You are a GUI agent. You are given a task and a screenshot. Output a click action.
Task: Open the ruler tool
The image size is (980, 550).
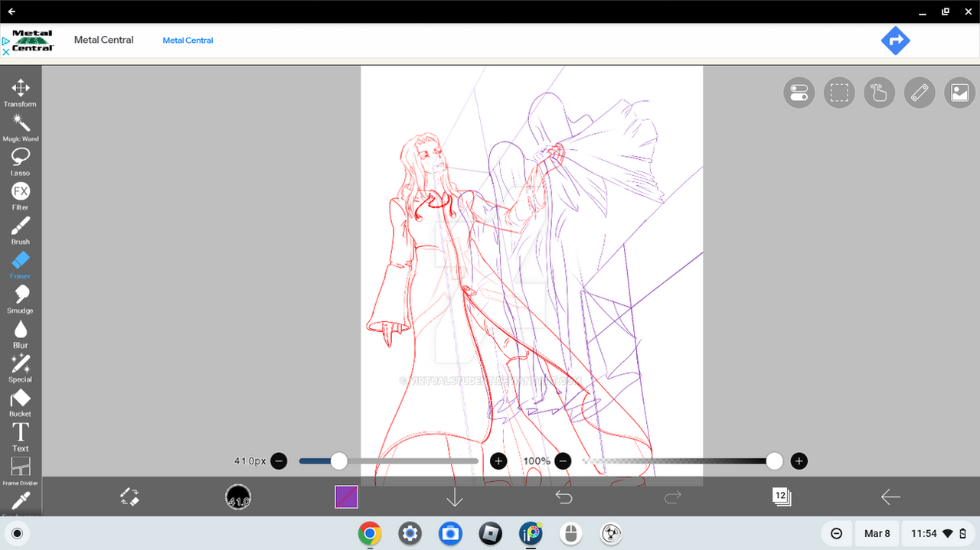click(920, 93)
